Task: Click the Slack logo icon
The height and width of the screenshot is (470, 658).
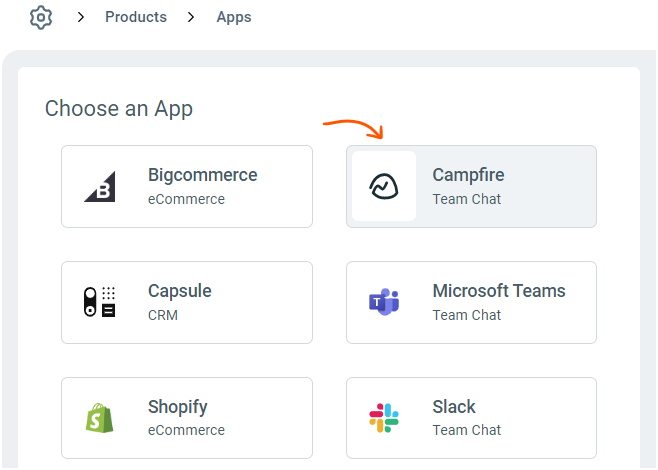Action: (384, 418)
